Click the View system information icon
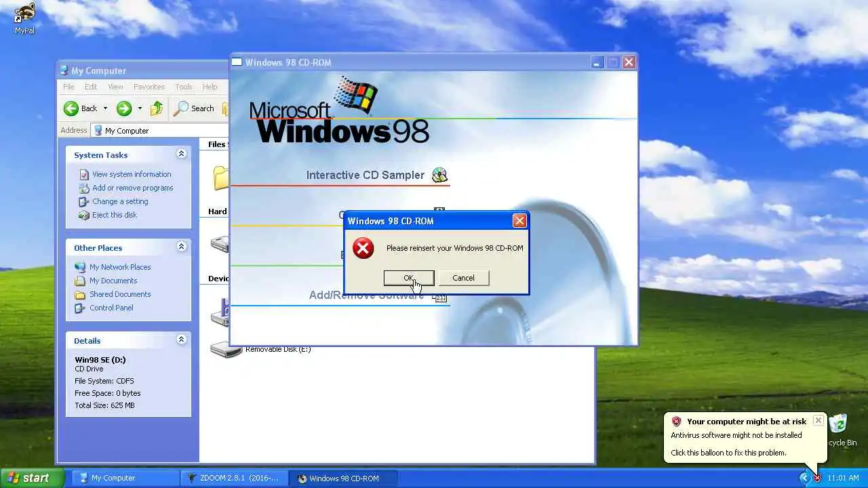Image resolution: width=868 pixels, height=488 pixels. click(x=84, y=174)
